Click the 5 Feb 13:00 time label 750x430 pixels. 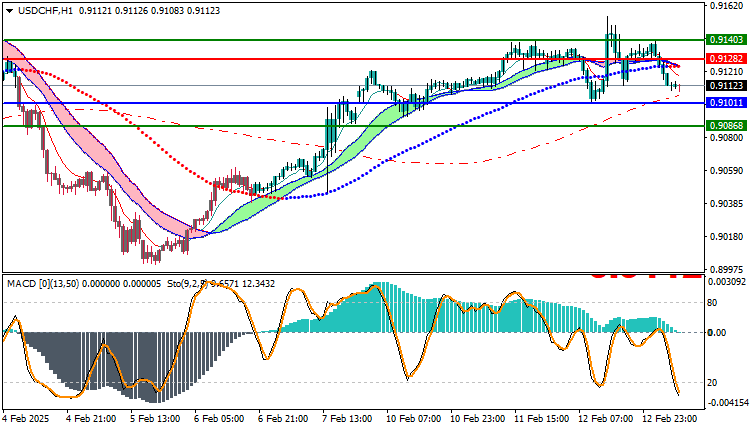[155, 419]
